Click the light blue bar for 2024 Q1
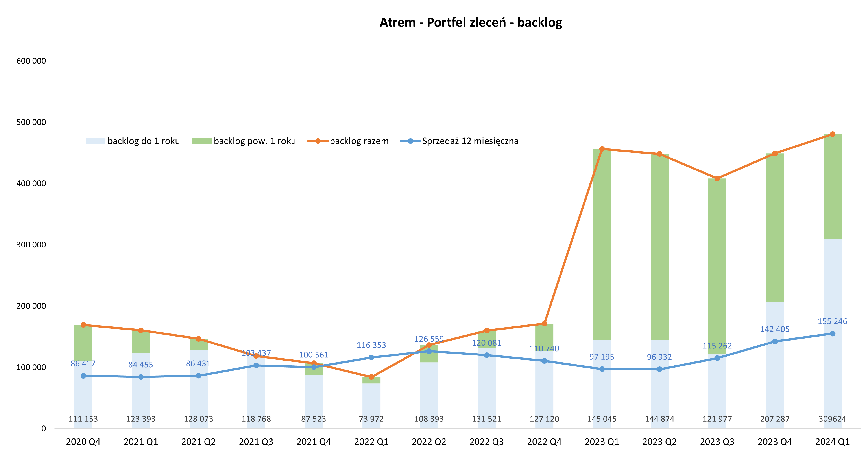868x469 pixels. tap(832, 334)
